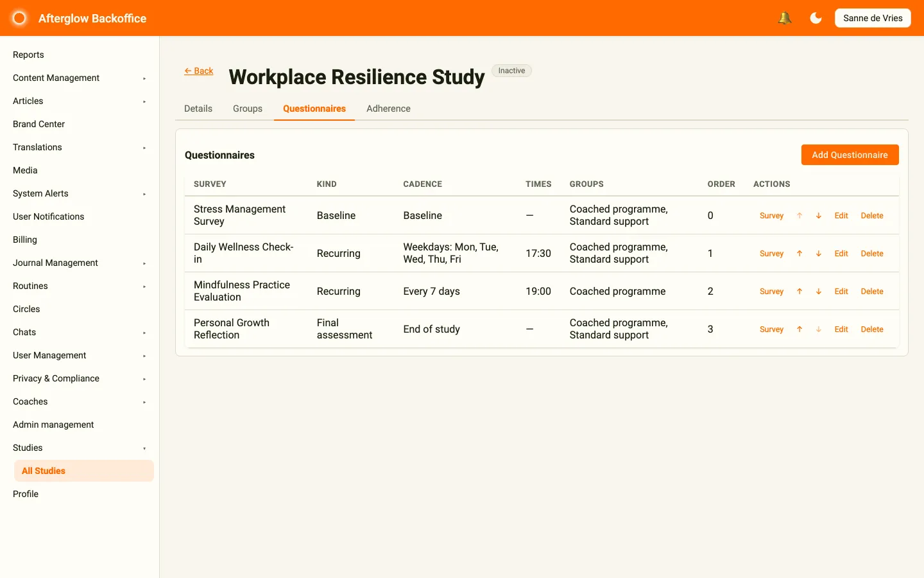Go back via the Back link
Image resolution: width=924 pixels, height=578 pixels.
tap(199, 71)
